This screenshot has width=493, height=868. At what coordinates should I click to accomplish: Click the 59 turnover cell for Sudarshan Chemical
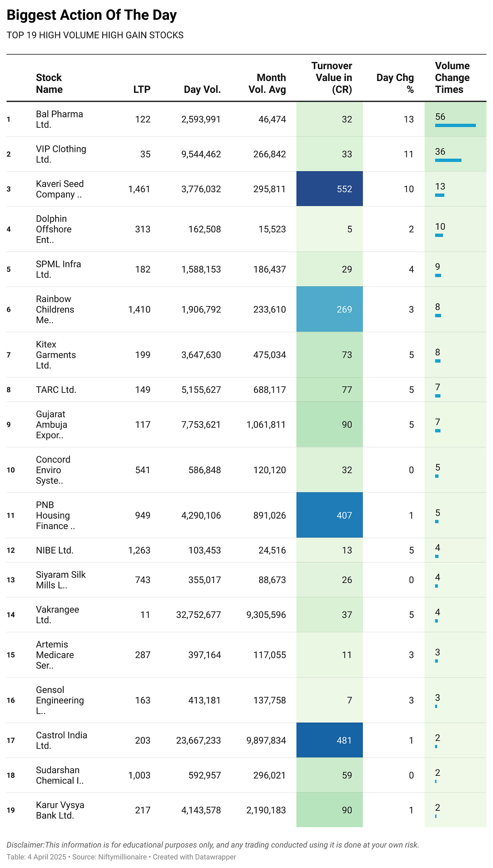pos(329,775)
